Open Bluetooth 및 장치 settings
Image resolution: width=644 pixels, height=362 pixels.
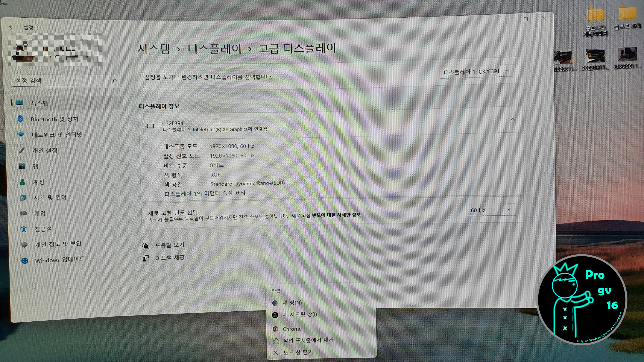(x=54, y=119)
